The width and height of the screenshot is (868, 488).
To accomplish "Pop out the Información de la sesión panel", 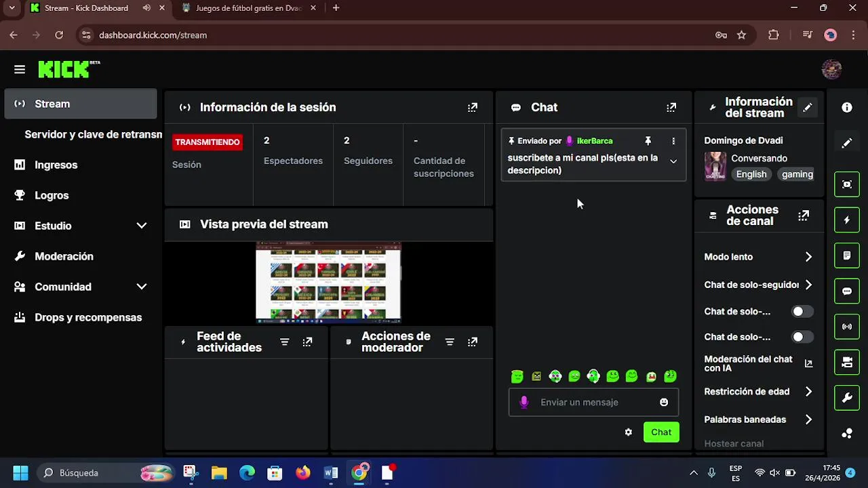I will click(x=473, y=107).
